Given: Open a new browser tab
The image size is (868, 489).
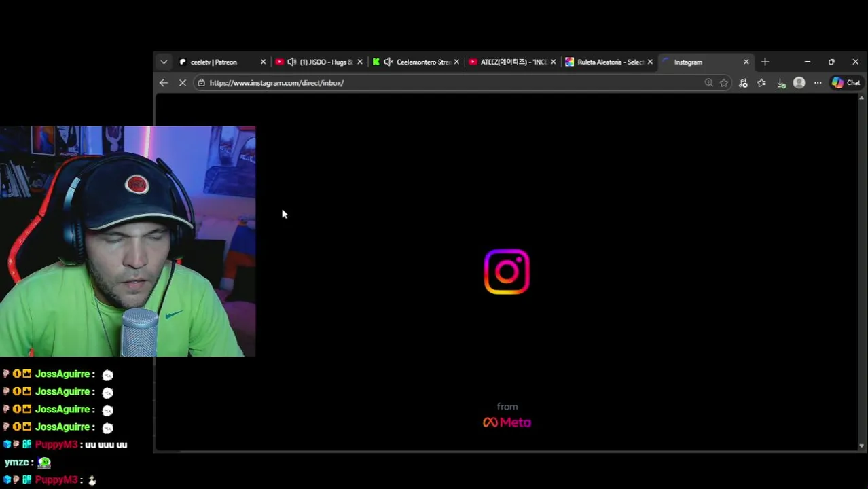Looking at the screenshot, I should 765,62.
